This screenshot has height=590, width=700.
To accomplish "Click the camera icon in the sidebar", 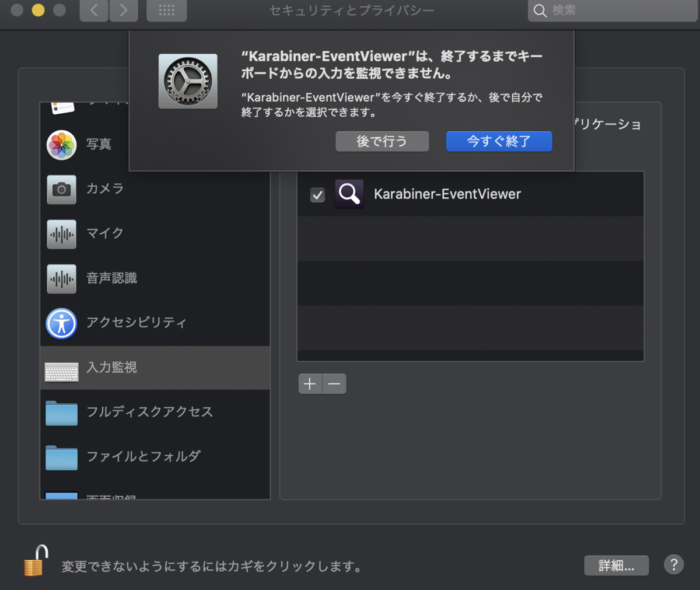I will [x=61, y=190].
